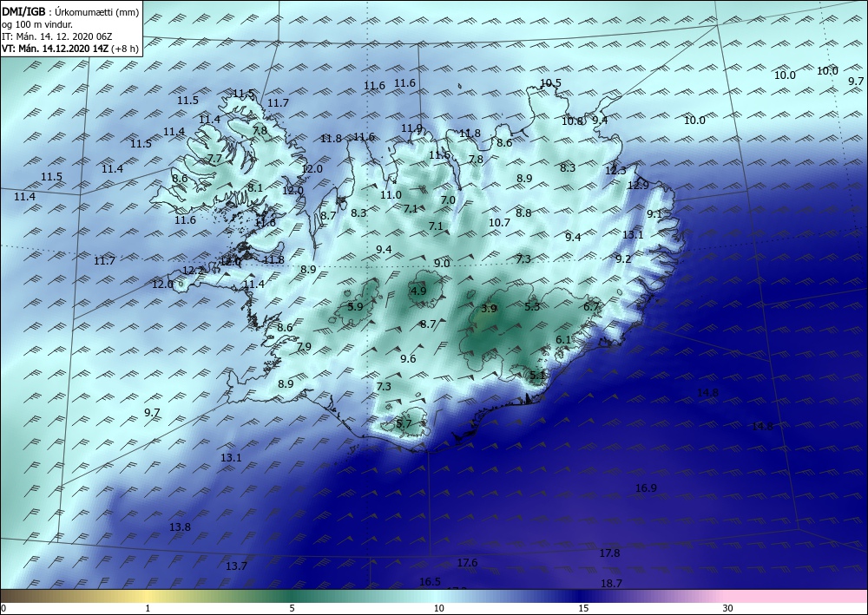Click the color scale label 0
The width and height of the screenshot is (868, 615).
pyautogui.click(x=3, y=608)
